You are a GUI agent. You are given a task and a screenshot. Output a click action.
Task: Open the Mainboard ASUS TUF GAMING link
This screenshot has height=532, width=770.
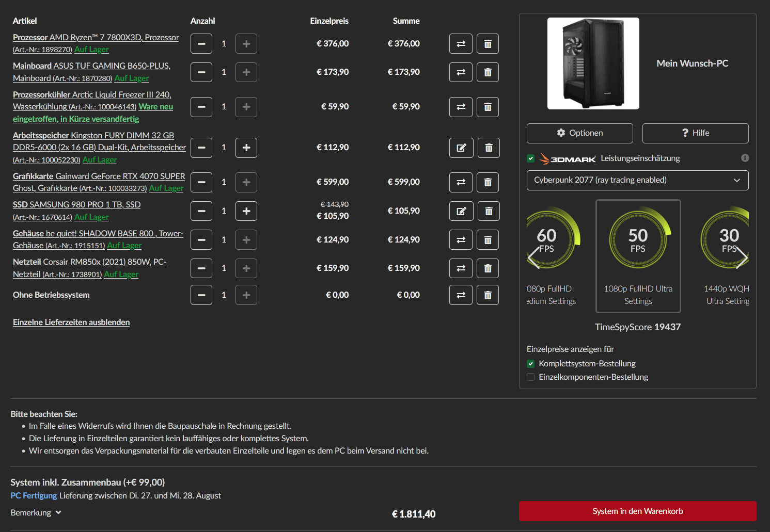coord(91,72)
